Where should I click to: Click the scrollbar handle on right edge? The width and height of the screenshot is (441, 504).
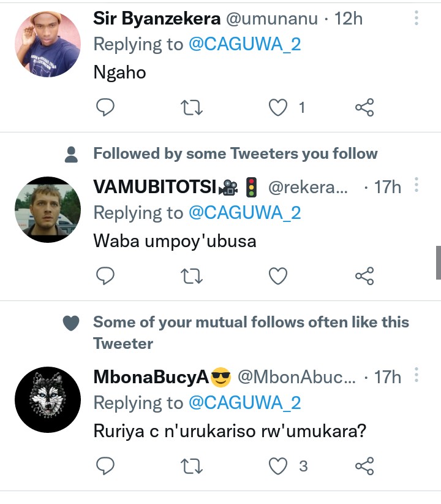click(438, 262)
